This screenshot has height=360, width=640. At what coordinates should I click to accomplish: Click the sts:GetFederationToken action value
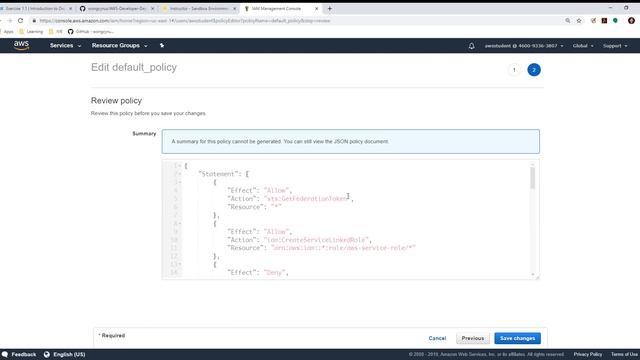point(306,199)
